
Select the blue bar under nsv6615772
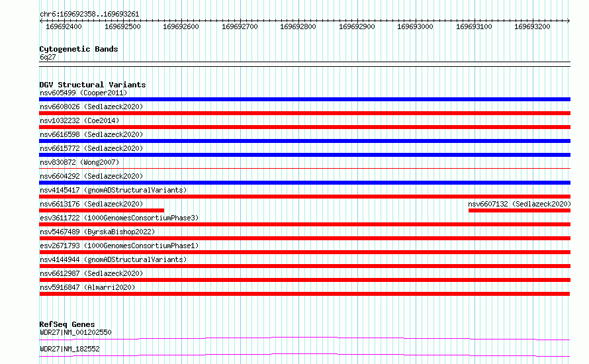pyautogui.click(x=304, y=155)
